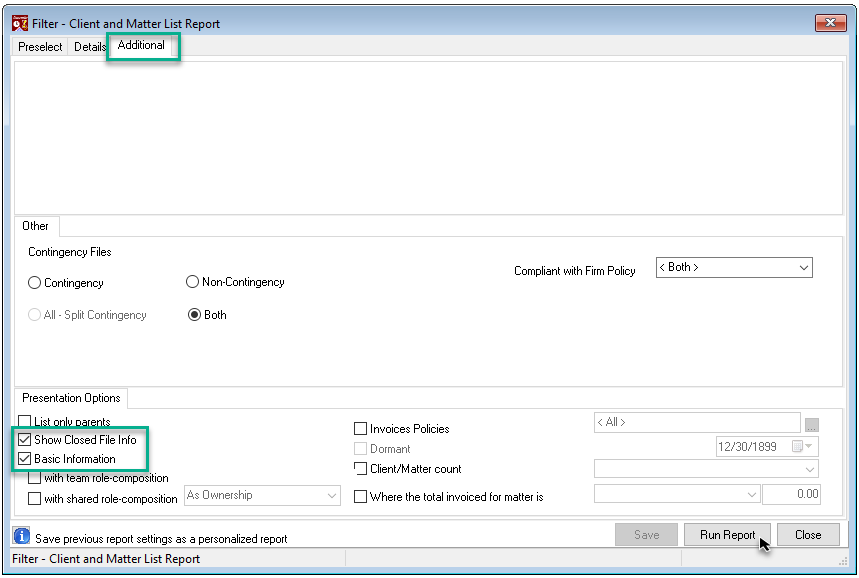Click the Run Report button

click(x=727, y=535)
